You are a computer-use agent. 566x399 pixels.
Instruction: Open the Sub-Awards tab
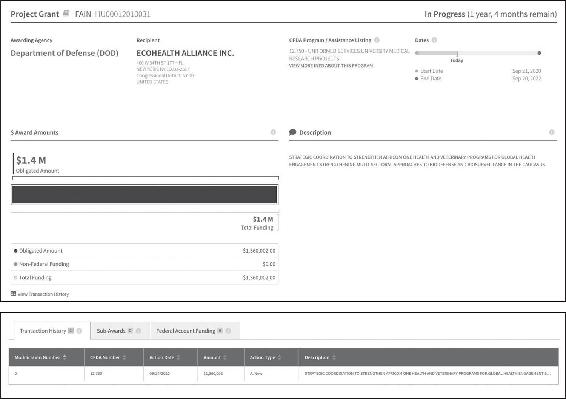pos(120,331)
